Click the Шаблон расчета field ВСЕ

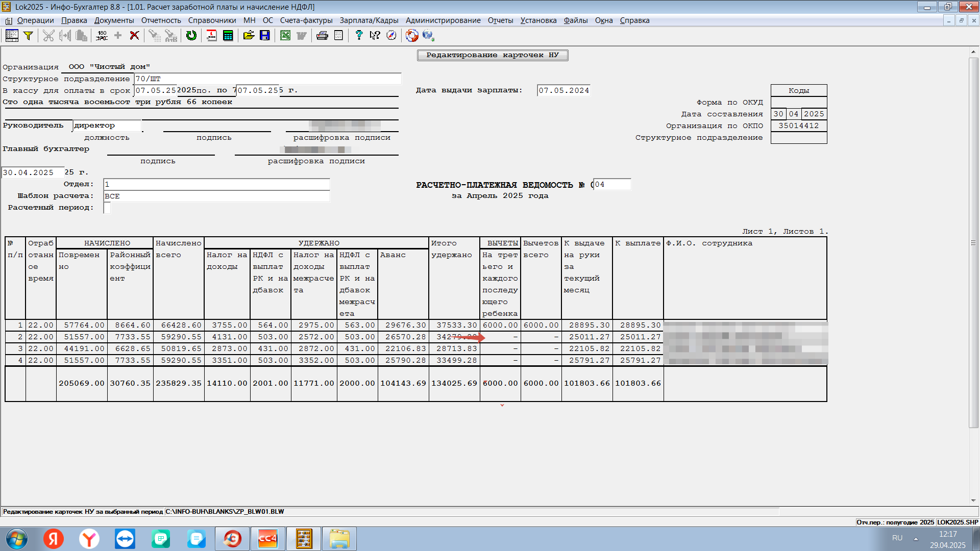coord(216,196)
